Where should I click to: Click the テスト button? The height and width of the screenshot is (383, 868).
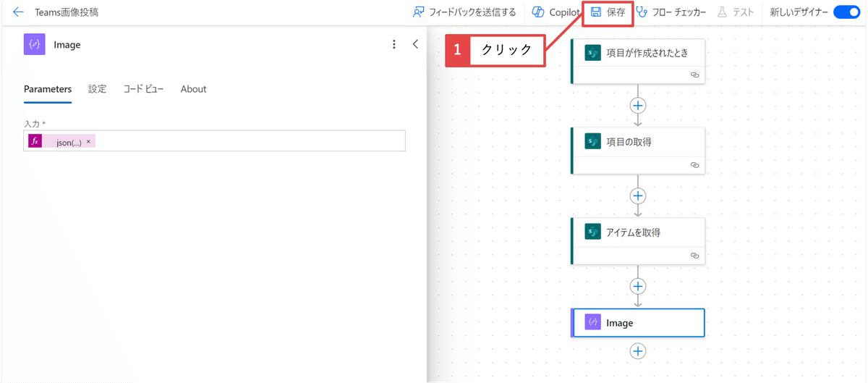736,12
